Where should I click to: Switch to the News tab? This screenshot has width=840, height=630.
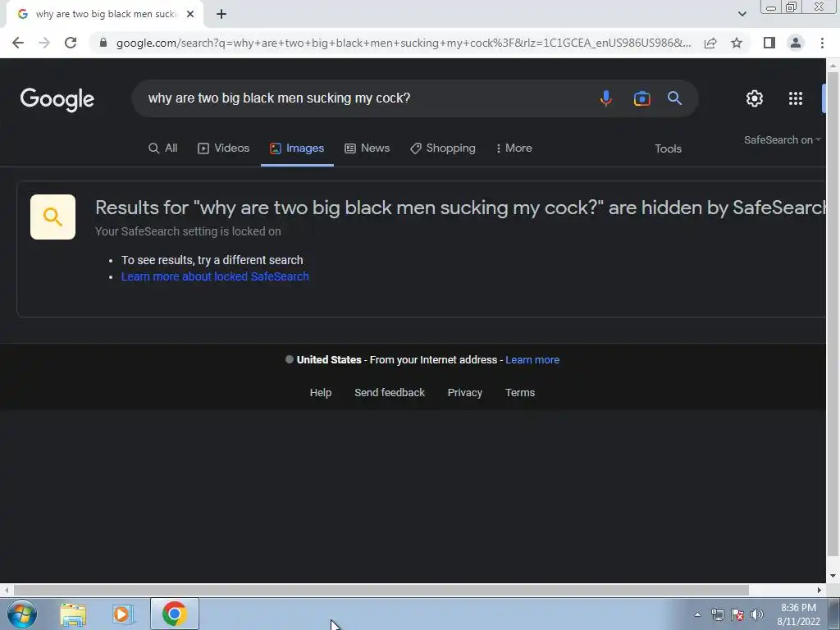pyautogui.click(x=367, y=148)
